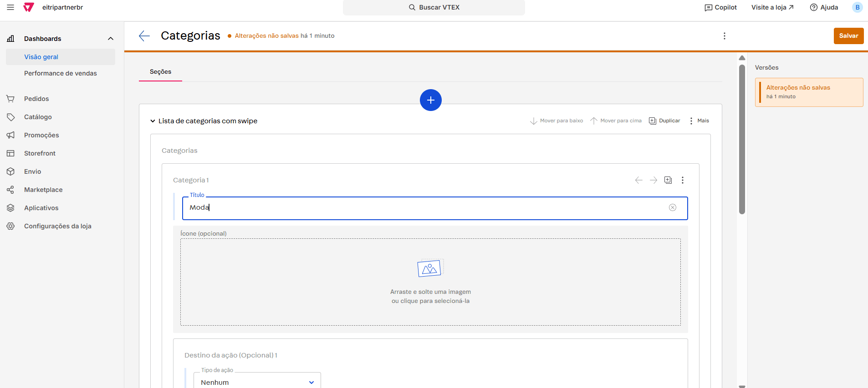Move Categoria 1 right with arrow icon
This screenshot has height=388, width=868.
(x=653, y=180)
